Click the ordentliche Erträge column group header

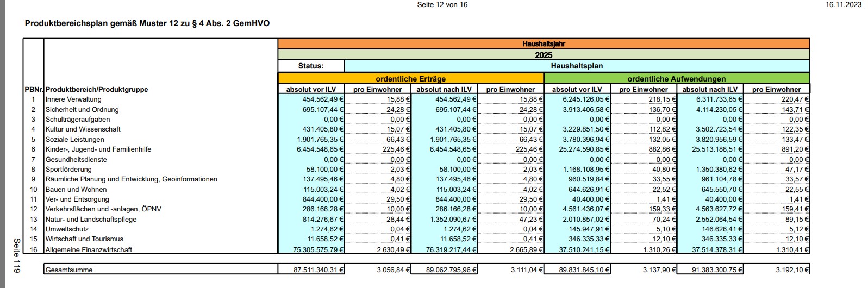410,79
